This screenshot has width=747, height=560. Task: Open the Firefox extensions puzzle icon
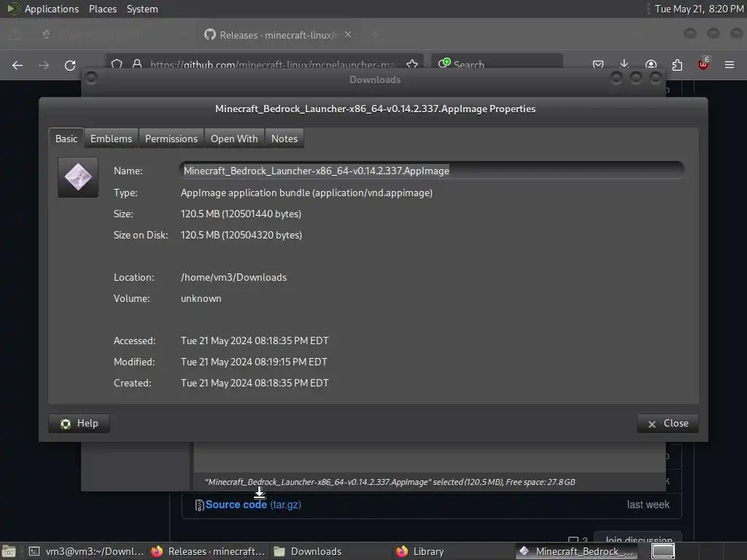[x=677, y=64]
